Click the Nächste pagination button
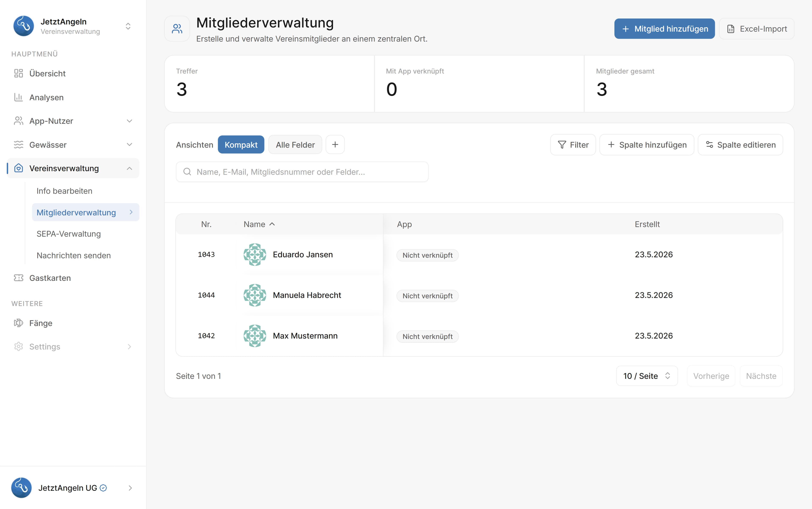 pyautogui.click(x=761, y=376)
